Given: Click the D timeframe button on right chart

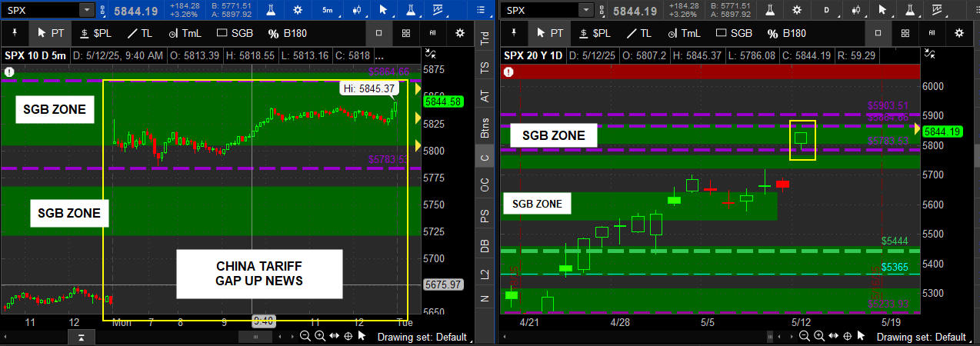Looking at the screenshot, I should (826, 11).
